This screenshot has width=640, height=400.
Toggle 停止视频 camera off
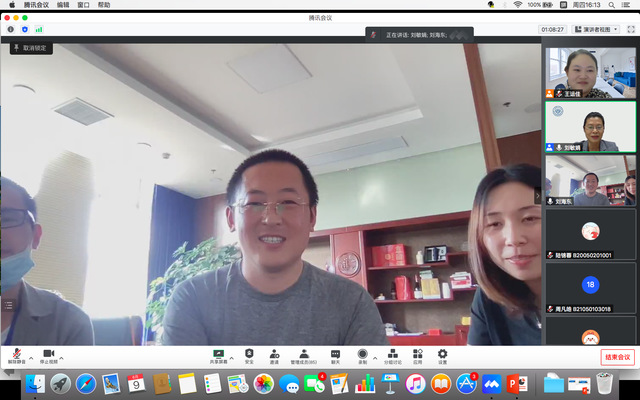point(49,354)
